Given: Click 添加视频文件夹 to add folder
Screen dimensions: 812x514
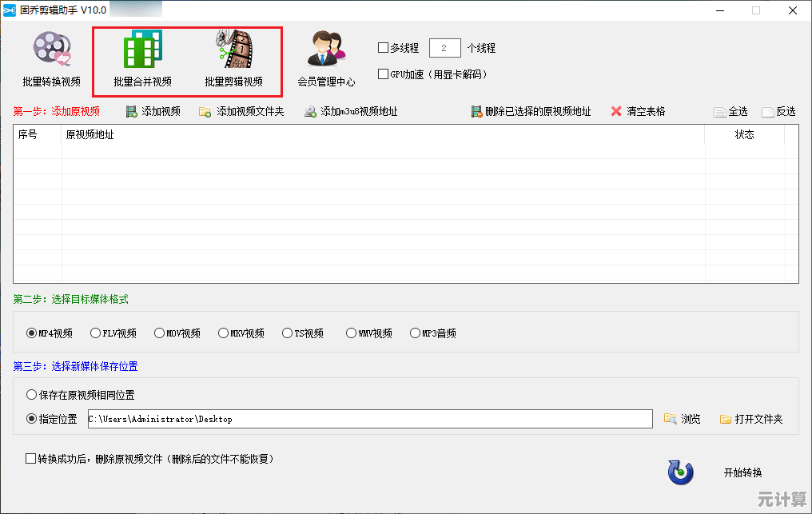Looking at the screenshot, I should coord(241,112).
